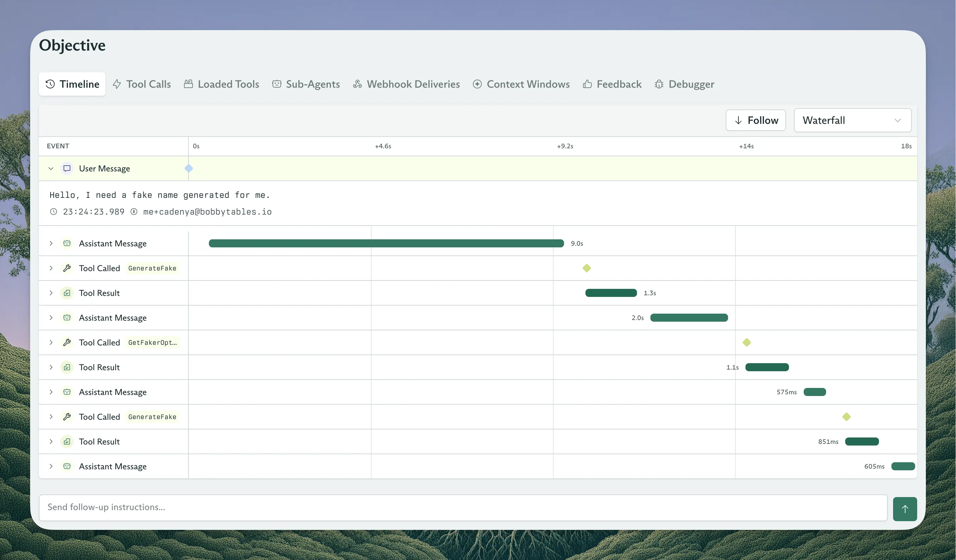Open the Sub-Agents tab
The height and width of the screenshot is (560, 956).
(x=306, y=84)
